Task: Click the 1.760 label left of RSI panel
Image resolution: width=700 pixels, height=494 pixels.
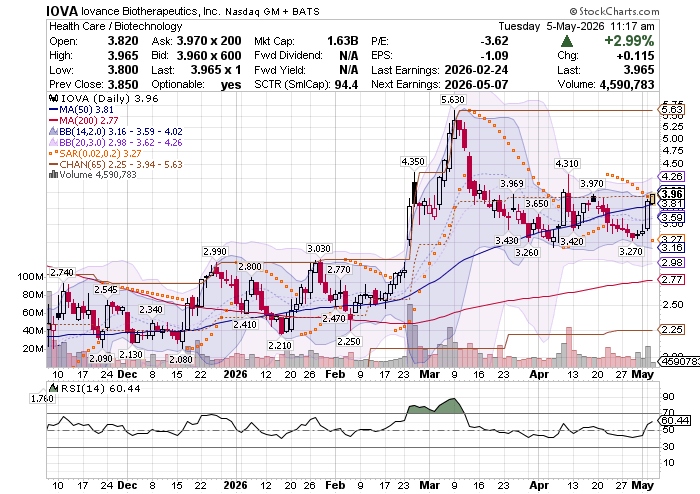Action: coord(42,399)
